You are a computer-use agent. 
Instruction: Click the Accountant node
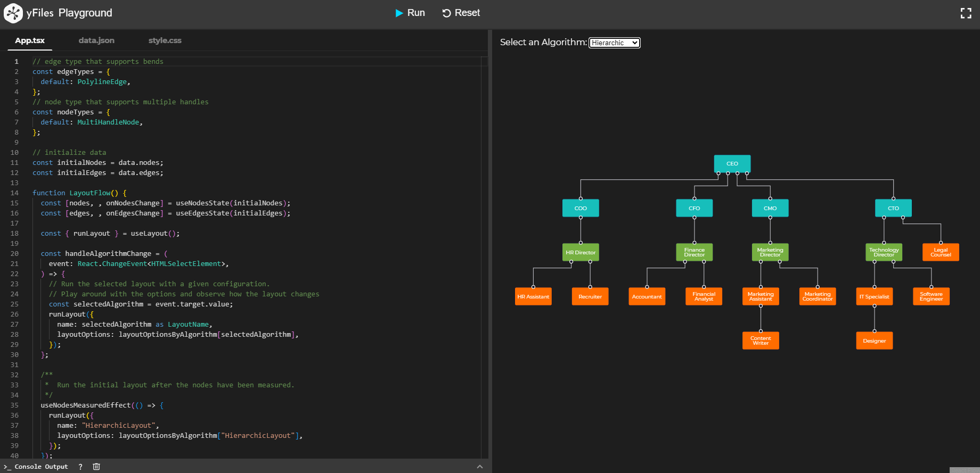pos(647,296)
